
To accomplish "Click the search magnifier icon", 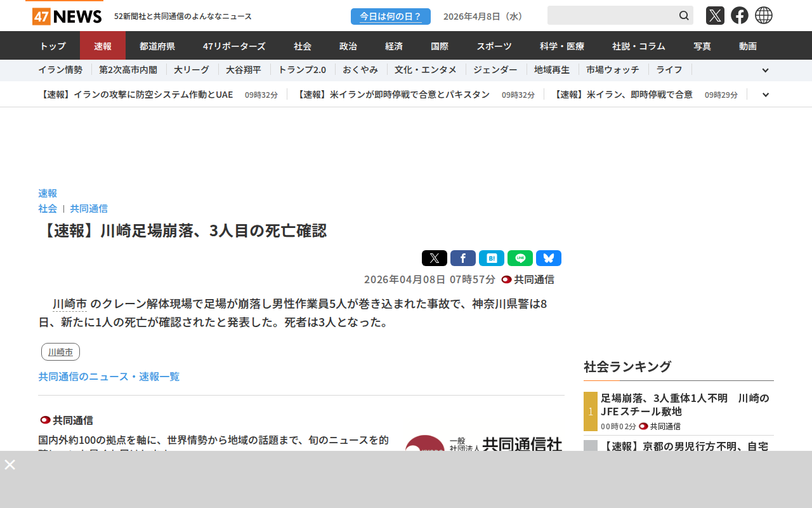I will (684, 15).
